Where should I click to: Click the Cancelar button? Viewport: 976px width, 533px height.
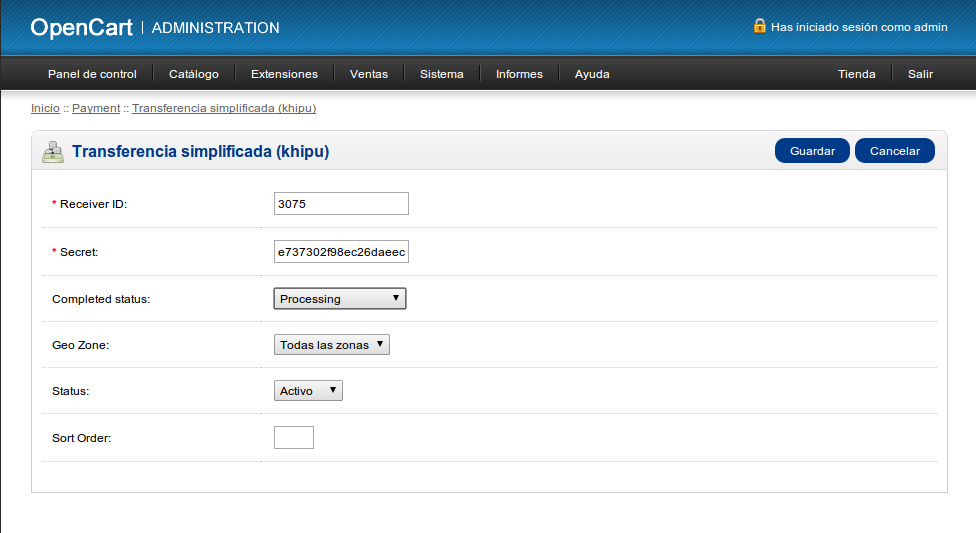(894, 151)
